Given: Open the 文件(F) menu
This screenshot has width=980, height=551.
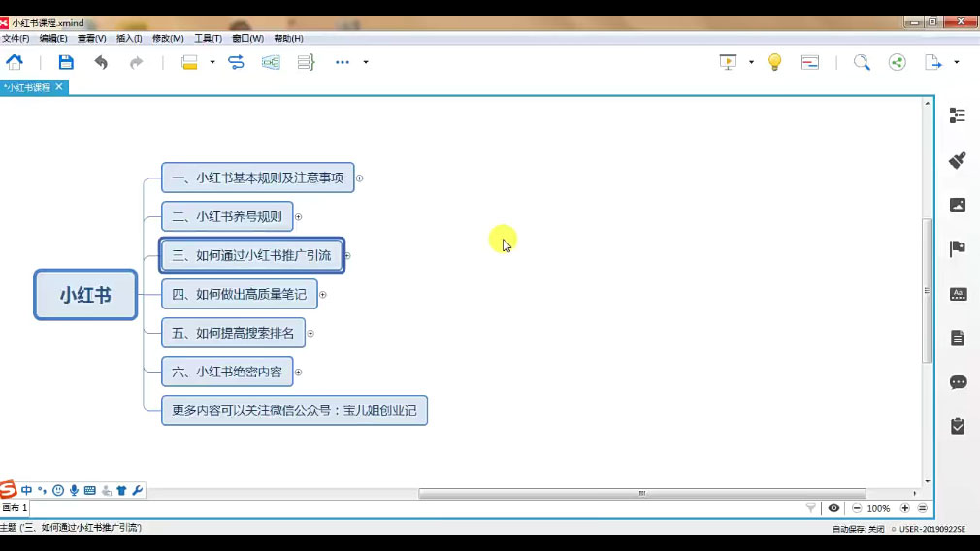Looking at the screenshot, I should [16, 38].
